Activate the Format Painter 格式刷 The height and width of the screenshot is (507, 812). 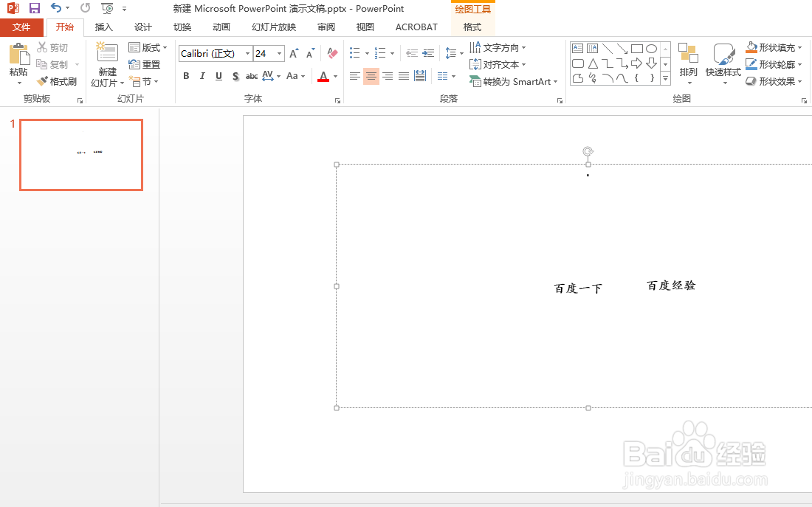[x=57, y=82]
